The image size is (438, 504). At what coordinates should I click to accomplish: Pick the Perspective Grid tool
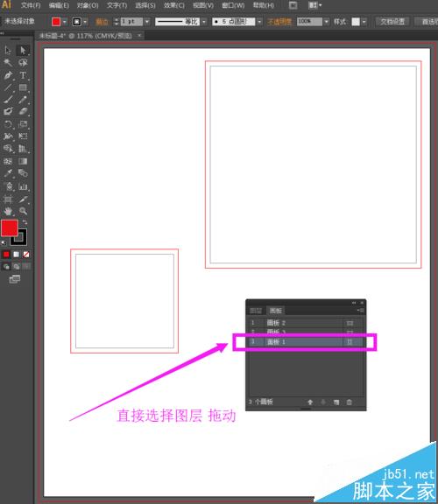click(x=23, y=149)
